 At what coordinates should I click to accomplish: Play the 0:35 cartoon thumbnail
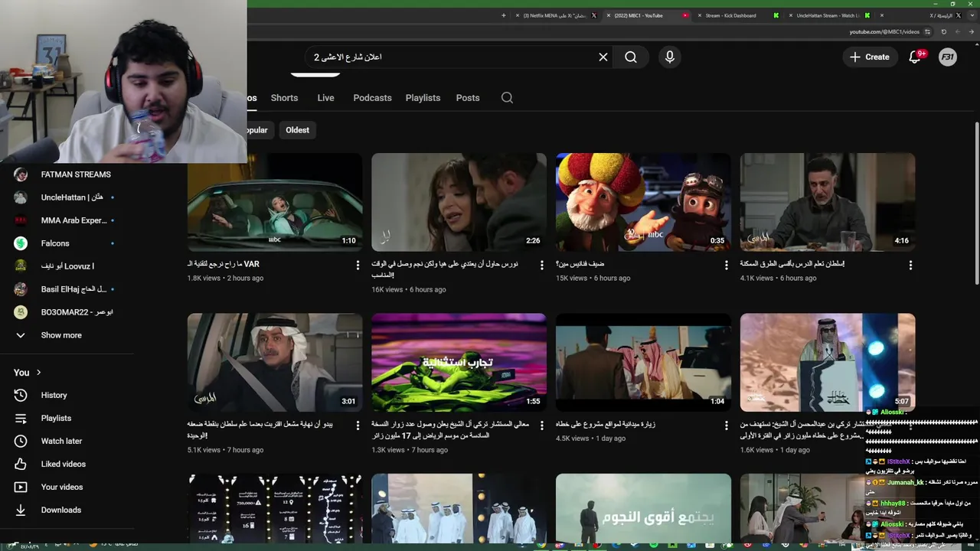pyautogui.click(x=643, y=202)
